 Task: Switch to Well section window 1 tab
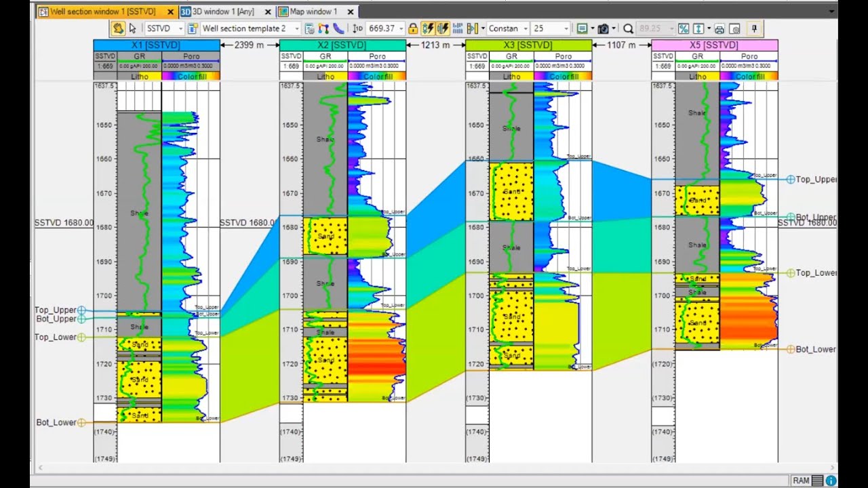point(102,12)
